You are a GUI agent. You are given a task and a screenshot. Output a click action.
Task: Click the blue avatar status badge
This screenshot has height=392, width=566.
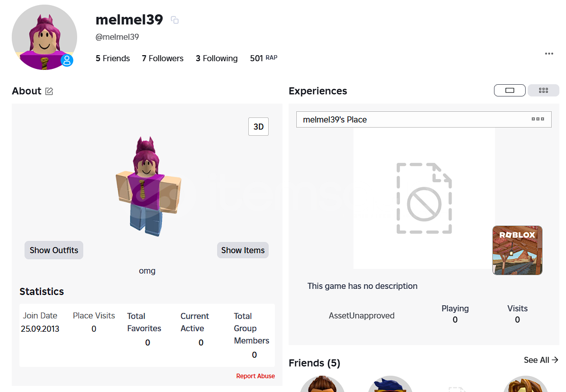pyautogui.click(x=67, y=60)
